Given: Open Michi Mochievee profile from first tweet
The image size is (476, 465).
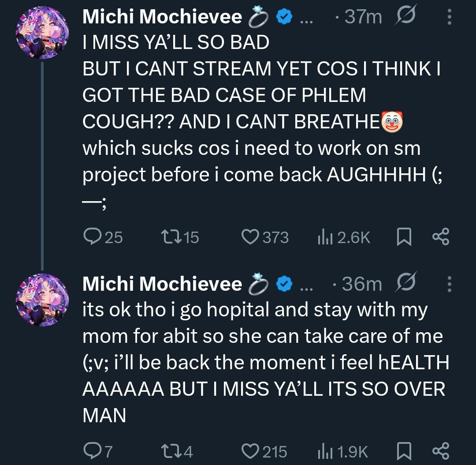Looking at the screenshot, I should pyautogui.click(x=162, y=17).
